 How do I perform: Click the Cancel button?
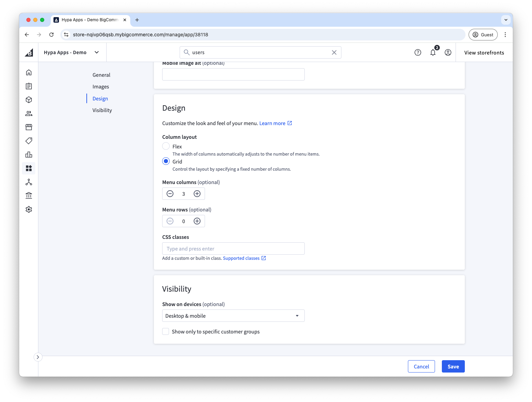(x=421, y=366)
